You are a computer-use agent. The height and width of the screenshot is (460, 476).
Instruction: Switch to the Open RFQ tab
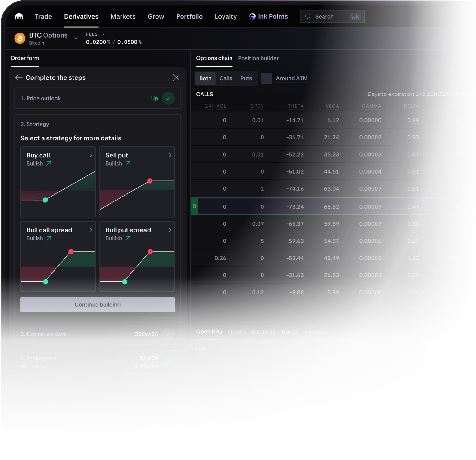pos(209,331)
